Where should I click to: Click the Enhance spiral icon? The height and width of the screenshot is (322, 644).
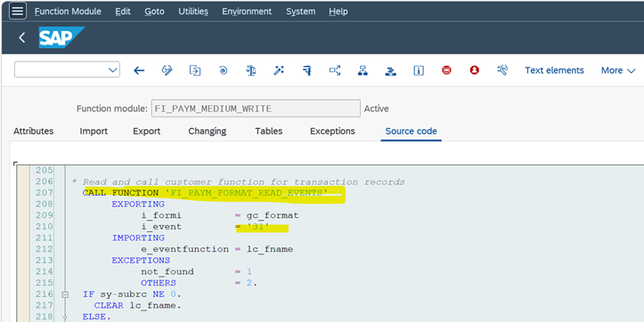click(x=223, y=70)
